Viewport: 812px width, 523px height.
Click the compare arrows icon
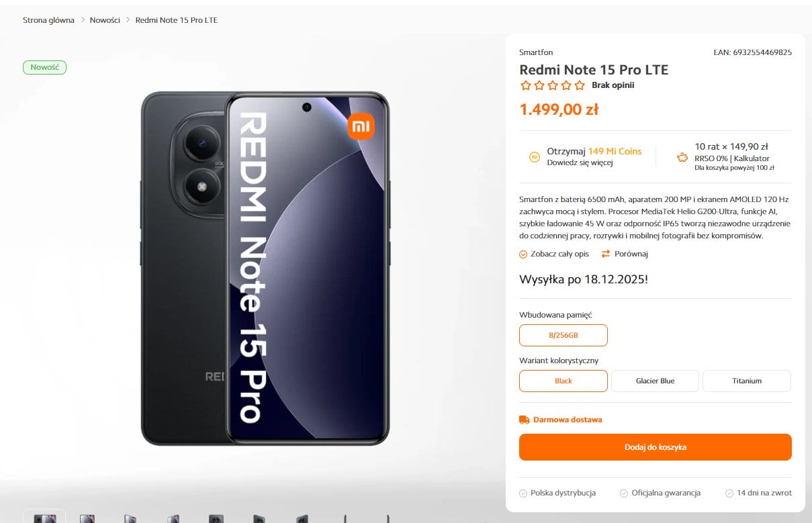[606, 254]
